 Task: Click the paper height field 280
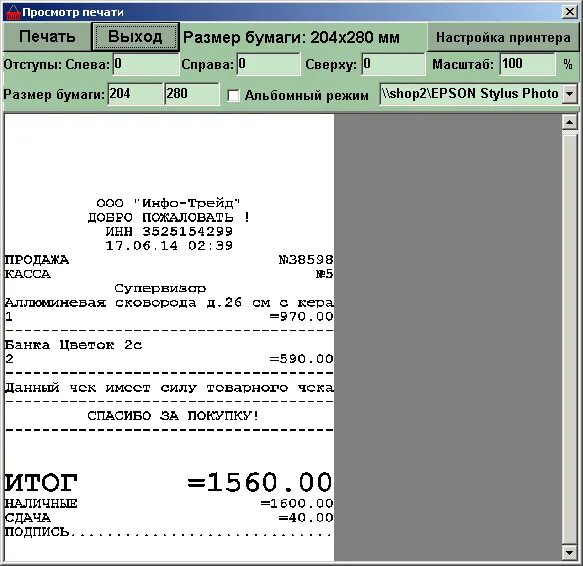(192, 94)
